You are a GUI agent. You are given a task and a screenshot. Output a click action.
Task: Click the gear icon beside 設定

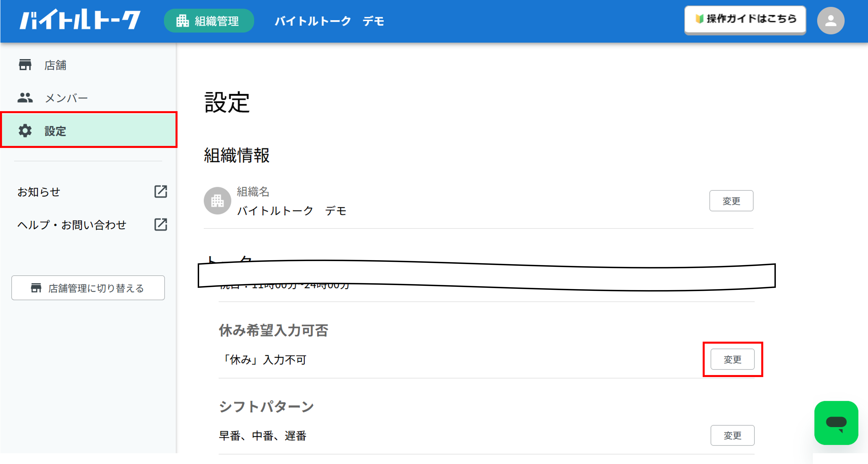(25, 131)
